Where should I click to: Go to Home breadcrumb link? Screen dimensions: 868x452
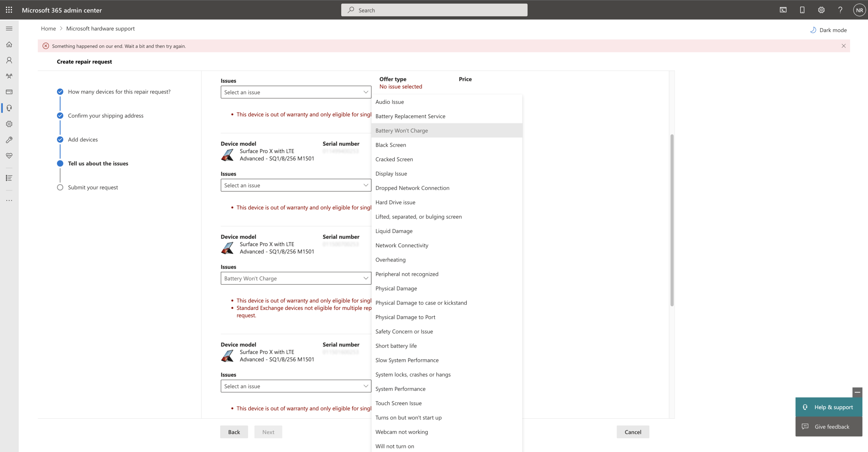coord(48,29)
